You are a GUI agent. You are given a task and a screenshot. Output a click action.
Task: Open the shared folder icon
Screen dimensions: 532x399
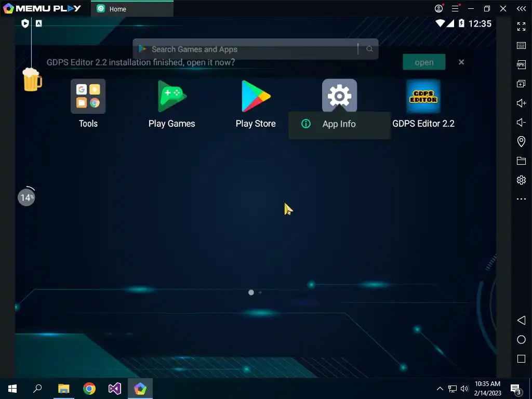tap(521, 161)
